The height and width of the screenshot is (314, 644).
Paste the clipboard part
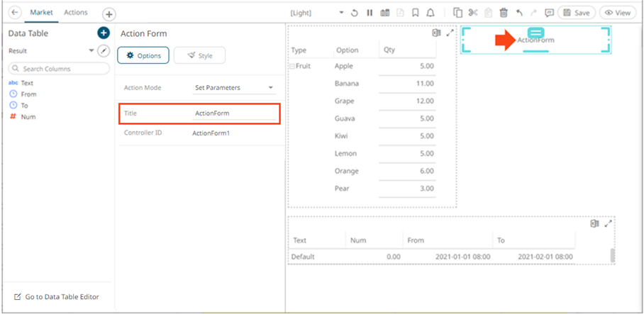pos(489,13)
